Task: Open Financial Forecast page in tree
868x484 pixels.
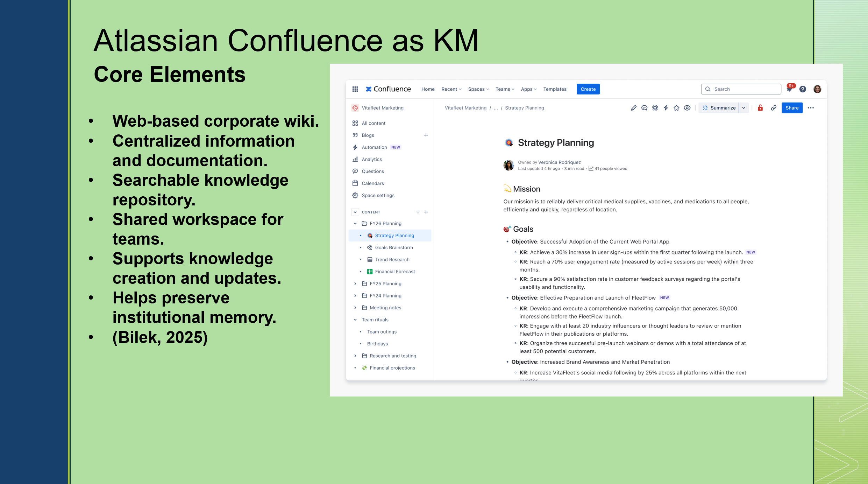Action: coord(395,272)
